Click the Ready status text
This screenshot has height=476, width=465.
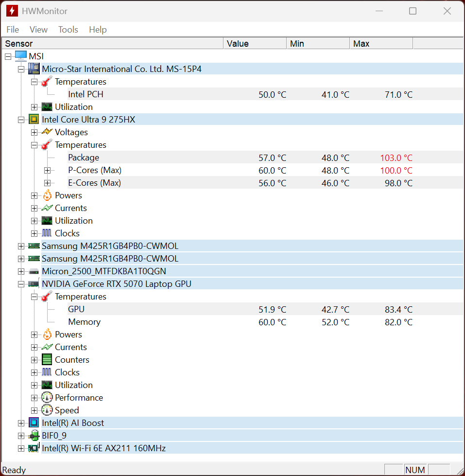pyautogui.click(x=14, y=470)
